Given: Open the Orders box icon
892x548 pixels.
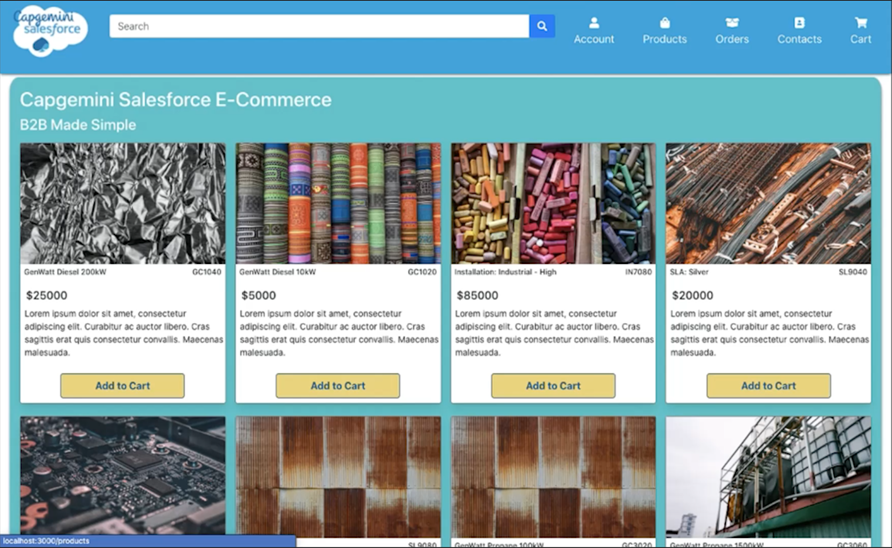Looking at the screenshot, I should [x=732, y=23].
